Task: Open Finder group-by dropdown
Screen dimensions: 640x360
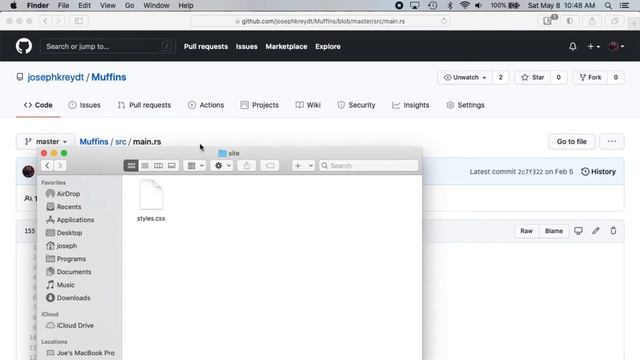Action: click(x=195, y=165)
